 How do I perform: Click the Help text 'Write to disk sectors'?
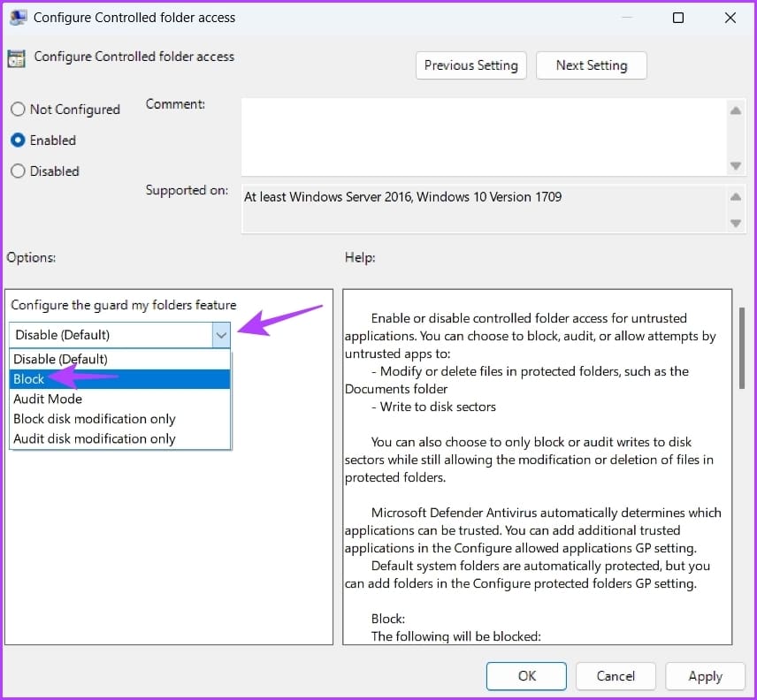point(438,407)
